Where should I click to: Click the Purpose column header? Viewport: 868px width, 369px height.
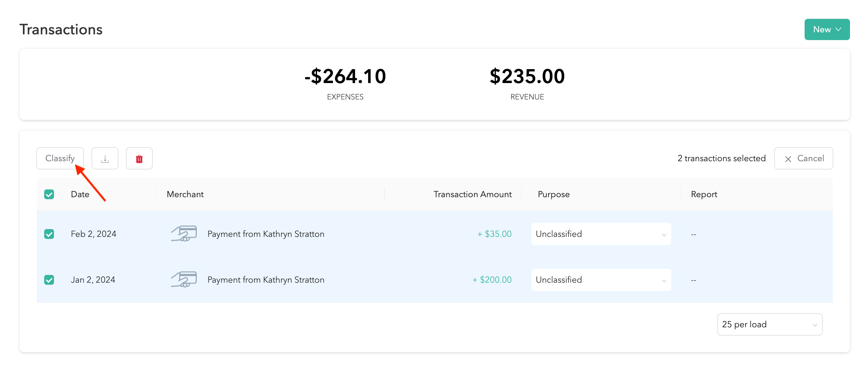pyautogui.click(x=553, y=194)
